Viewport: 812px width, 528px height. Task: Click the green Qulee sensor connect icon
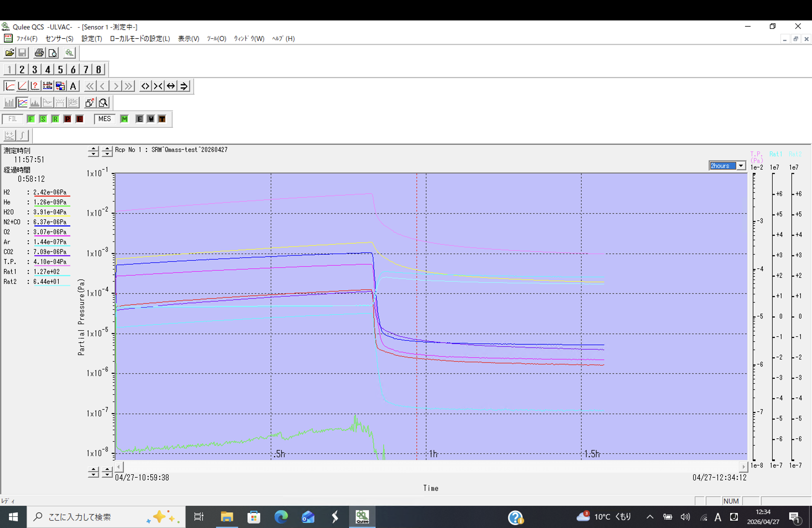point(69,53)
